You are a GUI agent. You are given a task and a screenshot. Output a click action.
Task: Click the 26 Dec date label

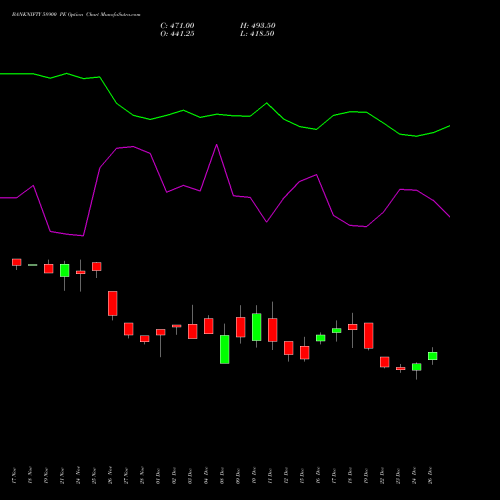[x=430, y=476]
